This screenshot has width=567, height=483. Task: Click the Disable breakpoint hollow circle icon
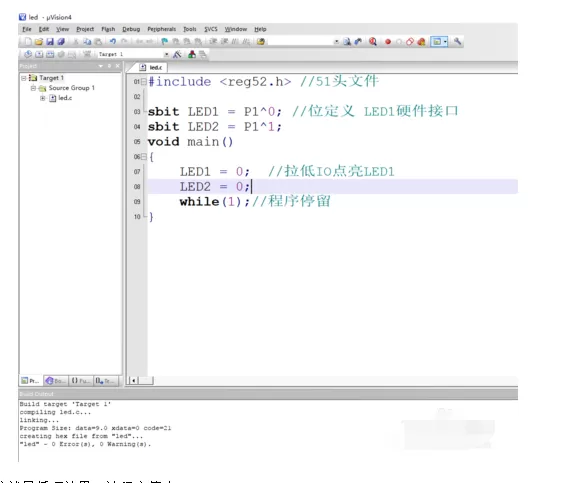coord(399,42)
